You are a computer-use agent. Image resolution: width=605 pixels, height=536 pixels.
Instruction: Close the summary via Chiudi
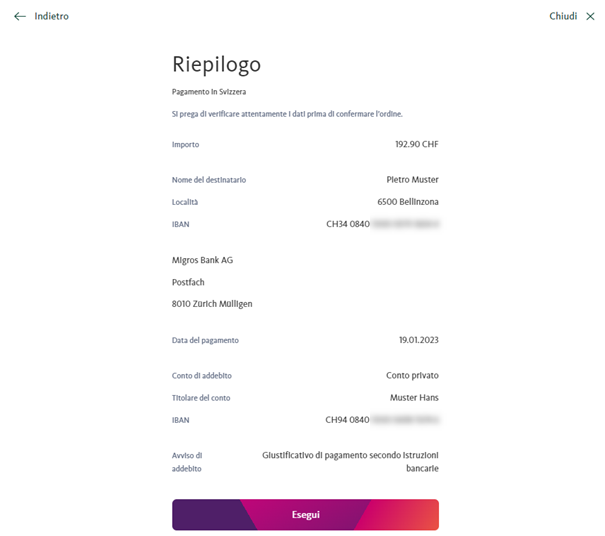[x=563, y=16]
